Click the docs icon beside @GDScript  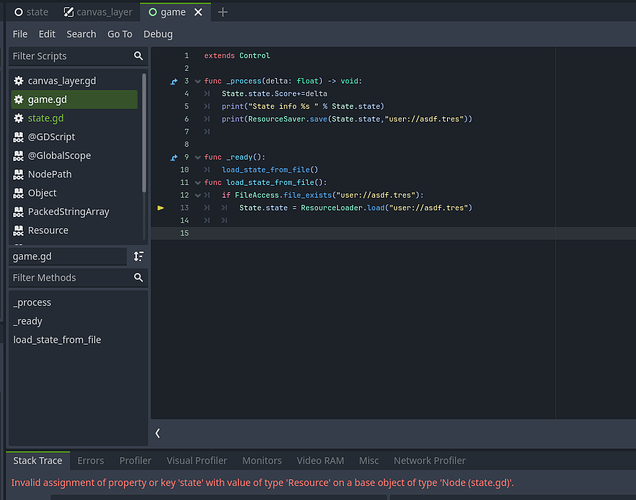point(19,137)
